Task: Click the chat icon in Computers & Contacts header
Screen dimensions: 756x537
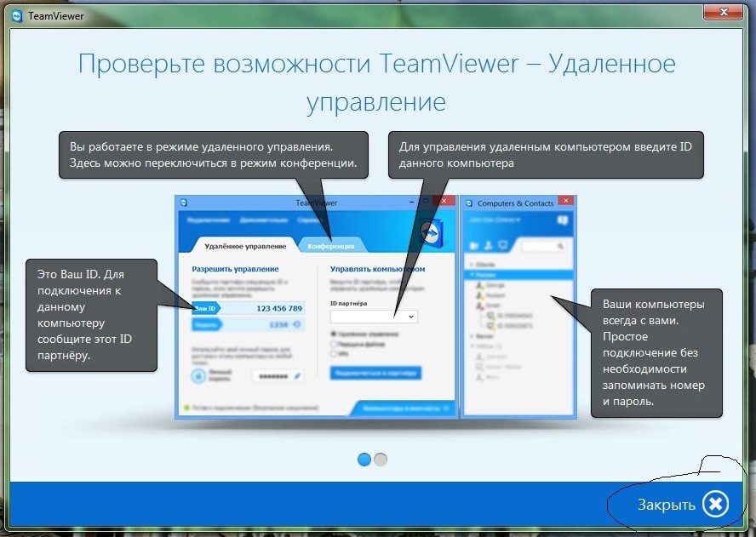Action: pos(562,220)
